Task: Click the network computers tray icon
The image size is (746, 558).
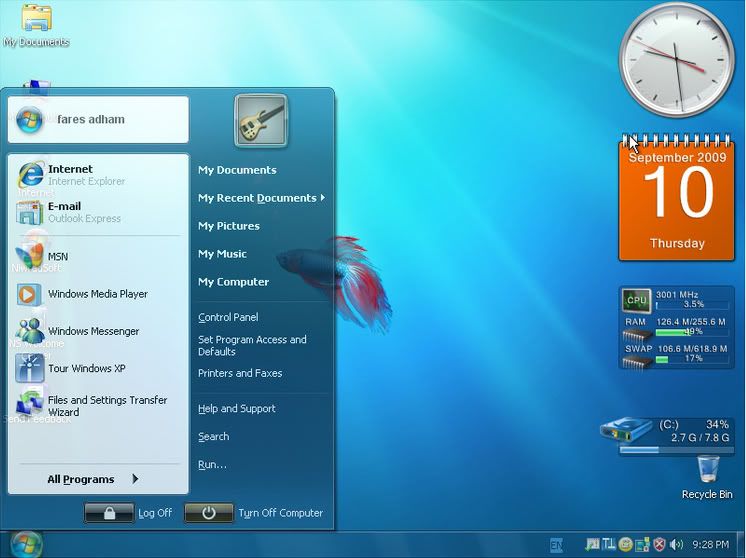Action: [x=642, y=544]
